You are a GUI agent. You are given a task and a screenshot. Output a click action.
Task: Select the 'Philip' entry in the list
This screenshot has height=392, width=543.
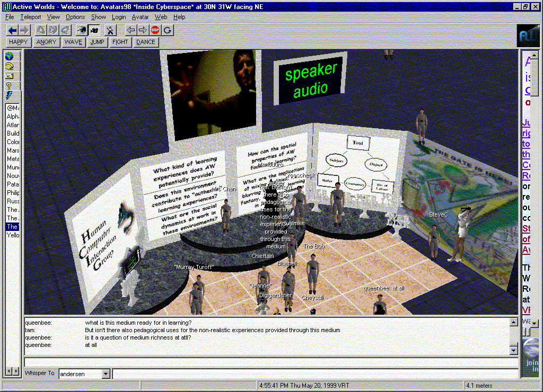click(x=13, y=192)
